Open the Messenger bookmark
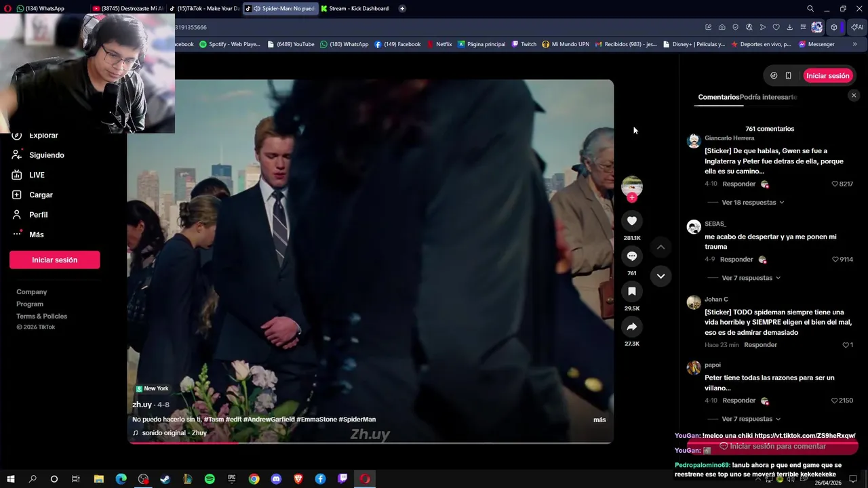This screenshot has height=488, width=868. coord(817,44)
